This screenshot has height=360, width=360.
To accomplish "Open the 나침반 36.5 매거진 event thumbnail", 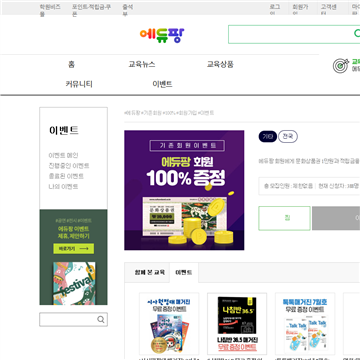I will [237, 324].
